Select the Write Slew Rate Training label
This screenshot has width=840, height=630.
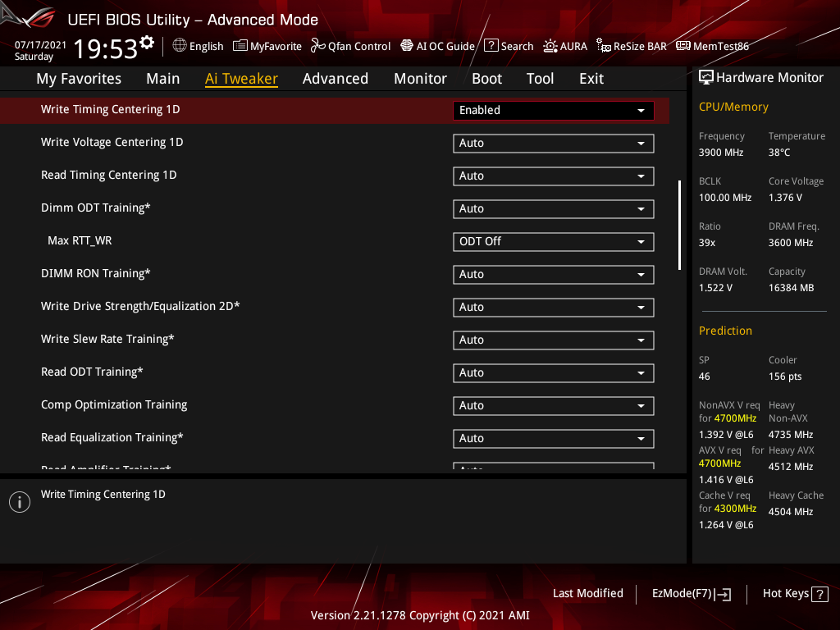pyautogui.click(x=107, y=339)
